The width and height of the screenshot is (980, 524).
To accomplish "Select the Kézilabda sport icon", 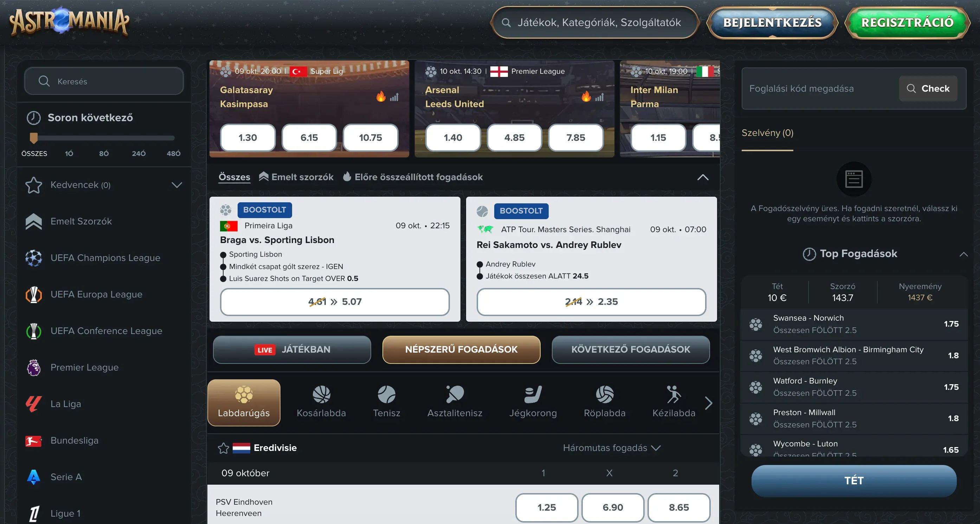I will point(674,394).
